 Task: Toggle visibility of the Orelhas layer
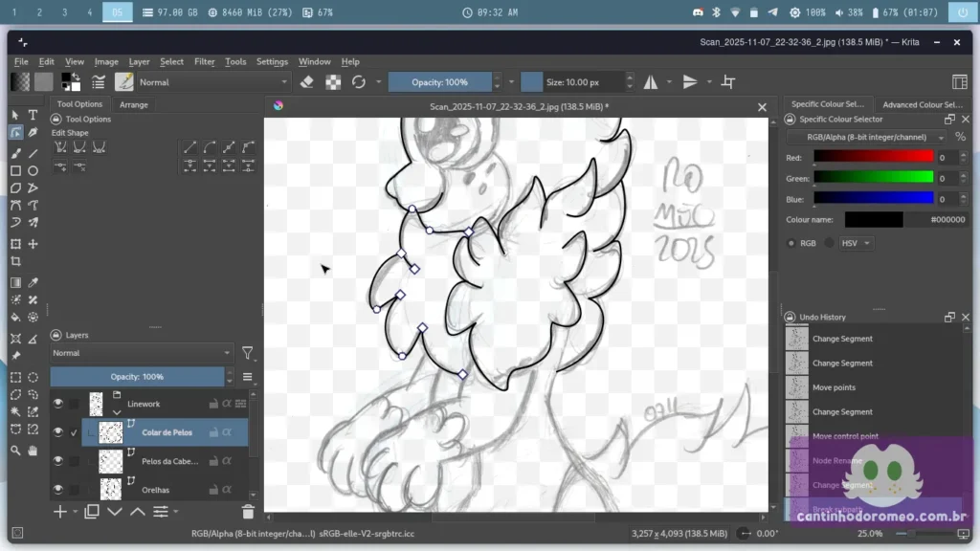(x=58, y=490)
